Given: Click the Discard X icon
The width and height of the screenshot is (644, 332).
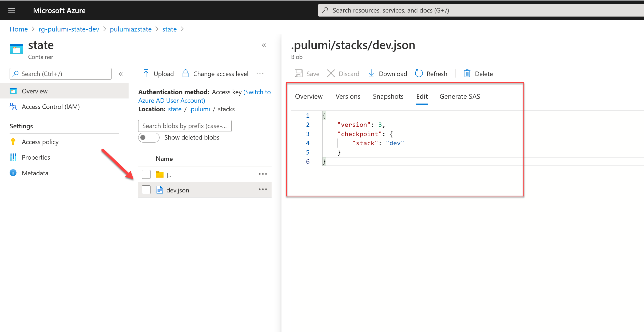Looking at the screenshot, I should (331, 73).
